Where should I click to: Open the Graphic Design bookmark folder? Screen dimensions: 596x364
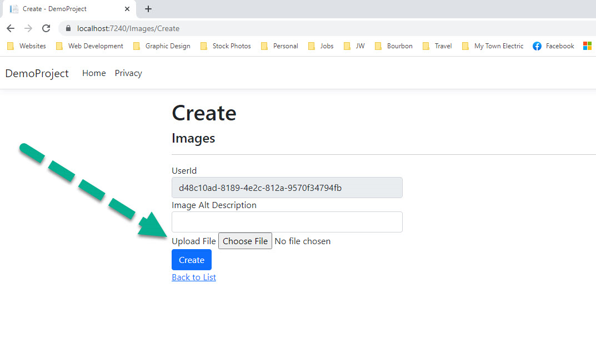click(x=162, y=46)
